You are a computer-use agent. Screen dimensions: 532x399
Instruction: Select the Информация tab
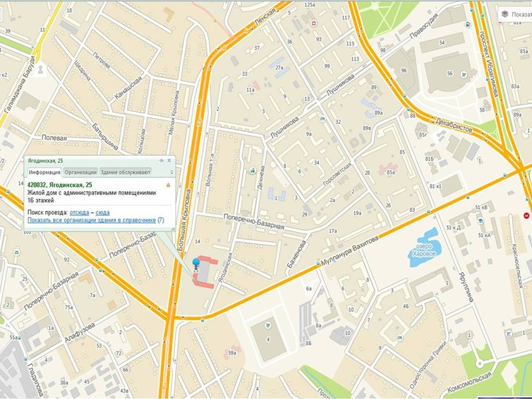[x=45, y=172]
